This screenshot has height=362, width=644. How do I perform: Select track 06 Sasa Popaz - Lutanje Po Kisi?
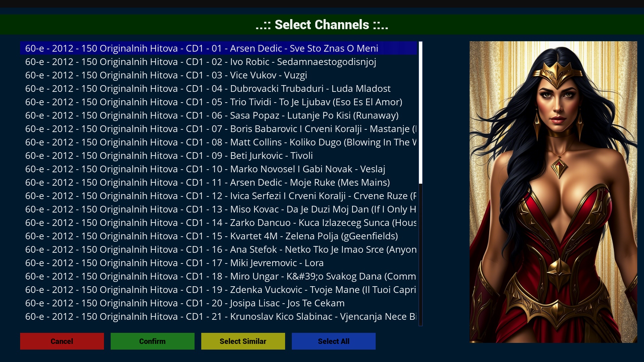coord(218,115)
